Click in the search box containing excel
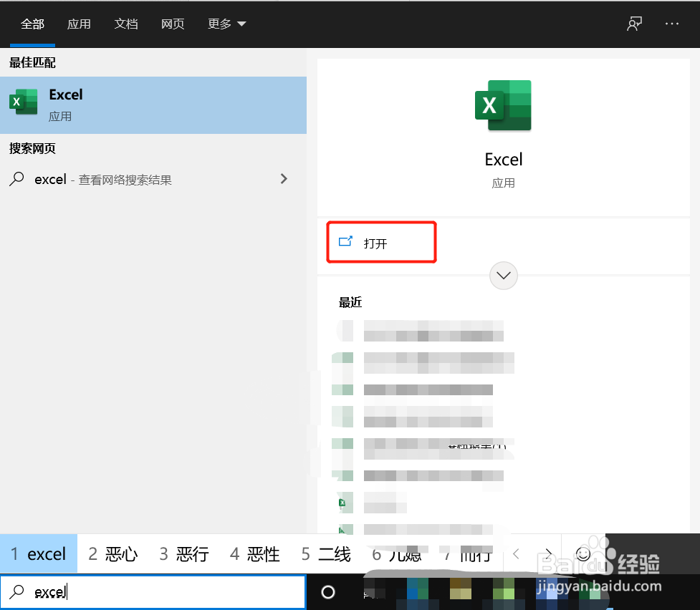The width and height of the screenshot is (700, 610). click(153, 591)
